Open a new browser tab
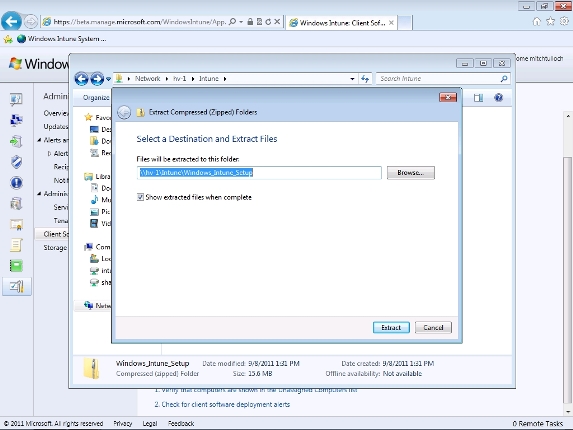The height and width of the screenshot is (430, 573). pyautogui.click(x=405, y=23)
